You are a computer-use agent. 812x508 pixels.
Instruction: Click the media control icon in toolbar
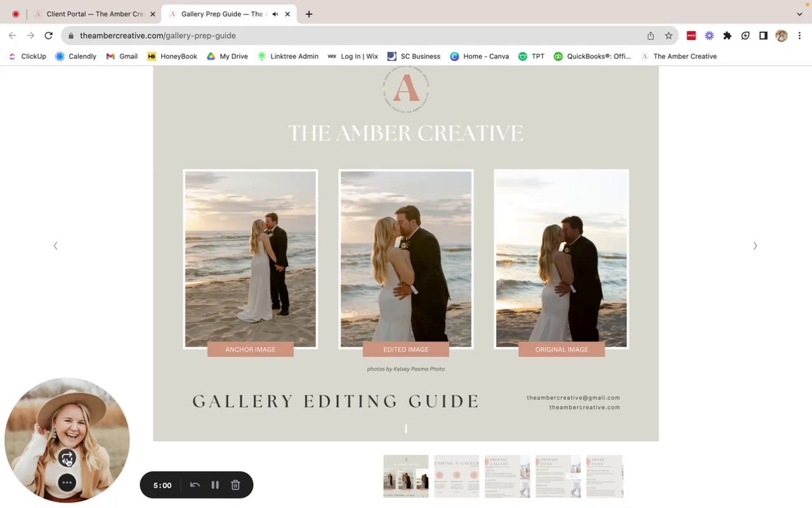click(x=745, y=36)
